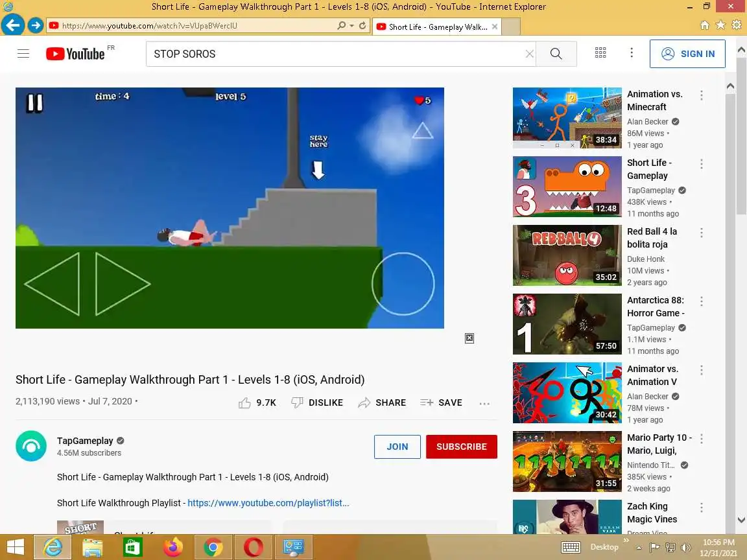
Task: Click the small X box below the player
Action: [x=469, y=338]
